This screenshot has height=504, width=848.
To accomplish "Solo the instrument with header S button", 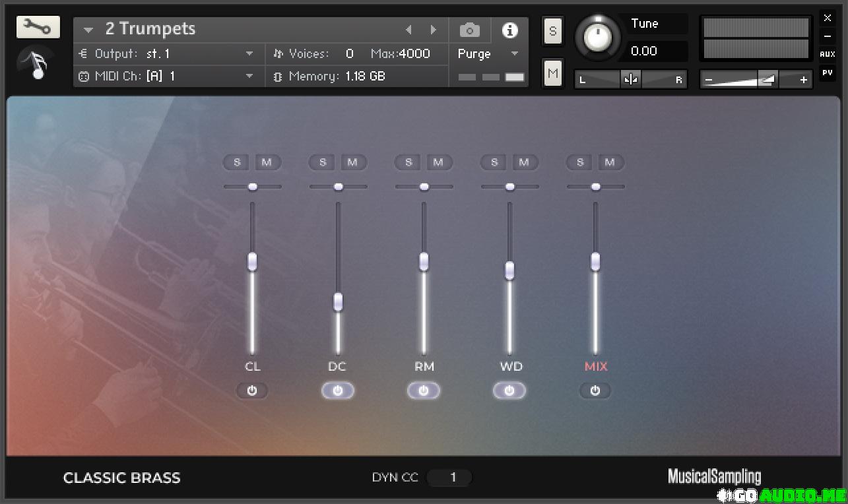I will pyautogui.click(x=552, y=31).
